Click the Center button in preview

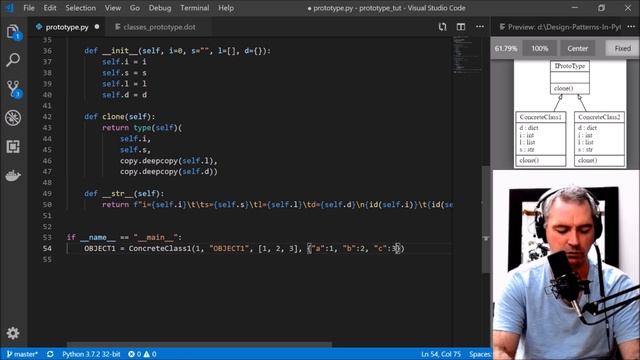click(x=578, y=49)
